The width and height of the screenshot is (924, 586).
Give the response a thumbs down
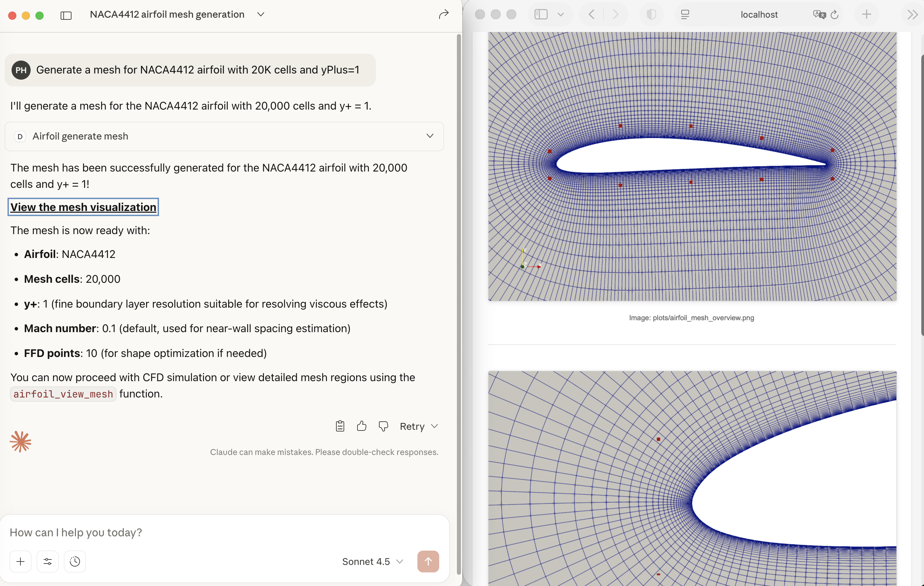[x=383, y=426]
